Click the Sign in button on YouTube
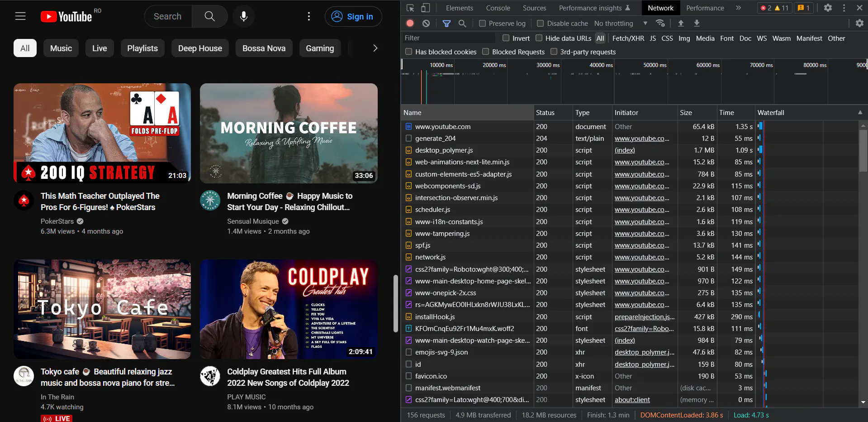 (x=353, y=16)
